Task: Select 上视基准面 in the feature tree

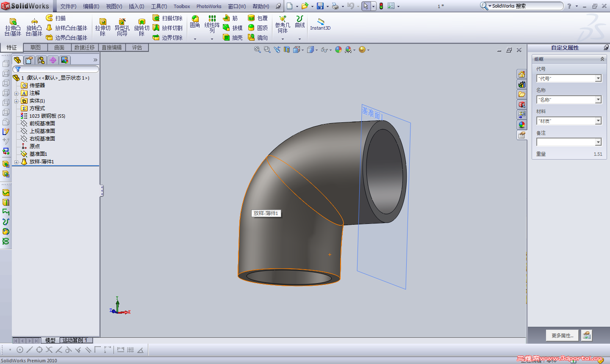Action: pyautogui.click(x=42, y=131)
